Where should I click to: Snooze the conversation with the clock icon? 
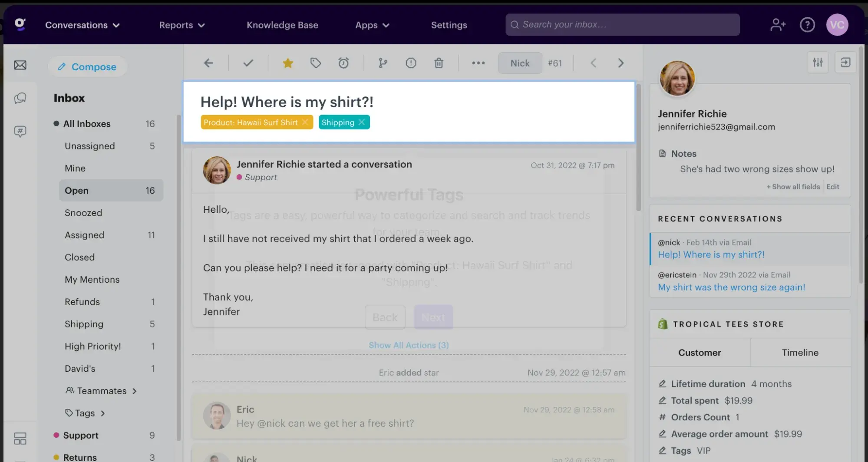pos(343,63)
